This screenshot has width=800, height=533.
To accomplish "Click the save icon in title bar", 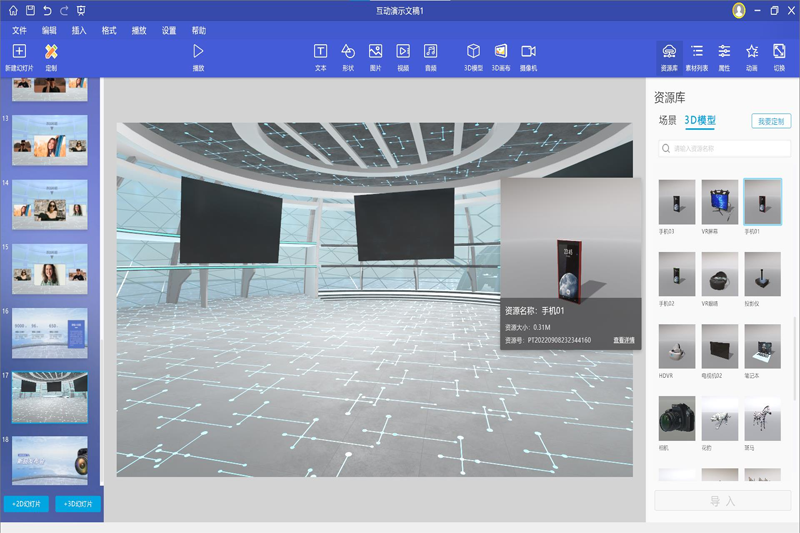I will [31, 10].
